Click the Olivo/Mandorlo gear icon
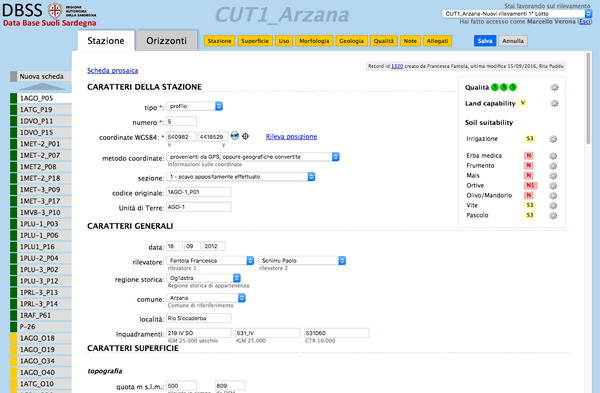The width and height of the screenshot is (600, 393). (553, 196)
